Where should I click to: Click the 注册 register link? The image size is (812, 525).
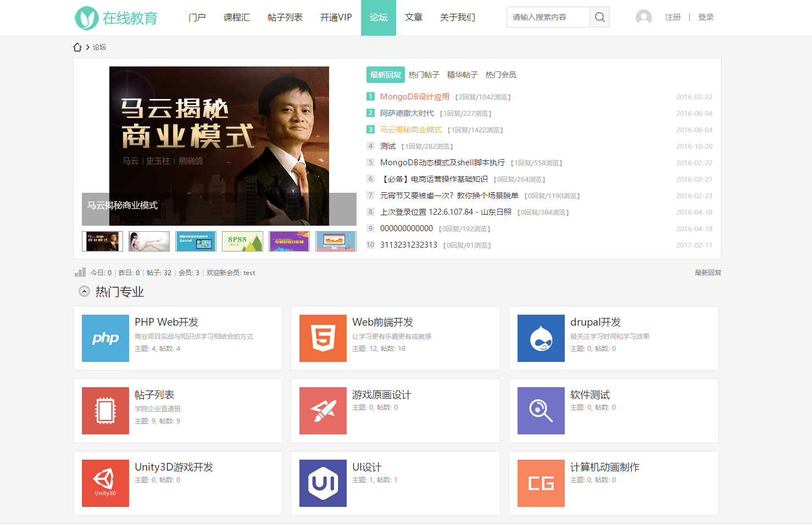pos(672,18)
